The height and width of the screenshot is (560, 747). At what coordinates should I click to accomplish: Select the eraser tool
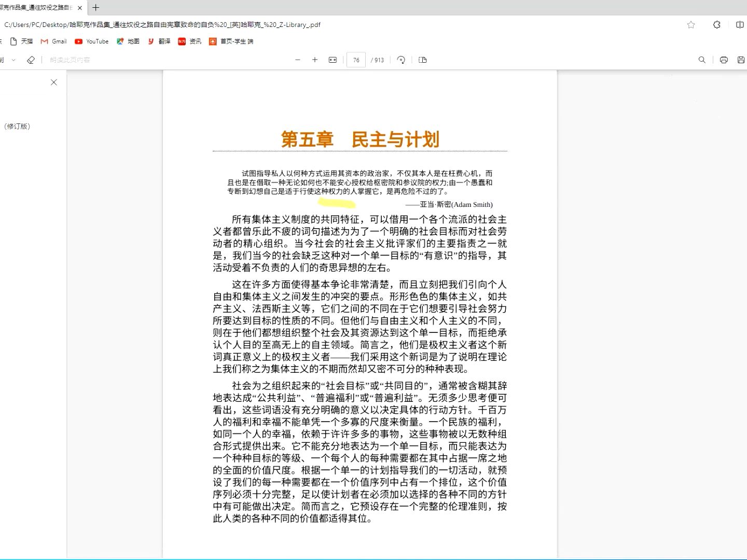(31, 60)
